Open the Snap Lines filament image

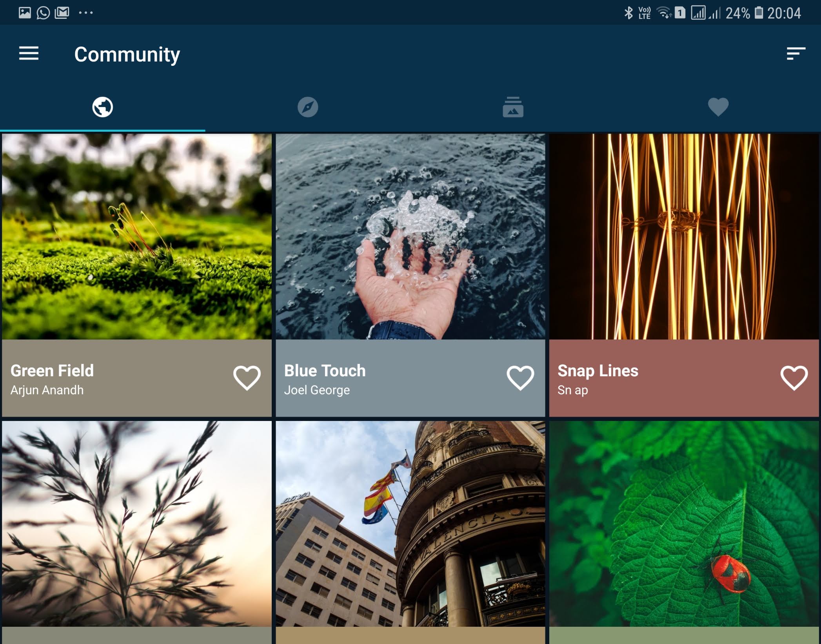684,236
